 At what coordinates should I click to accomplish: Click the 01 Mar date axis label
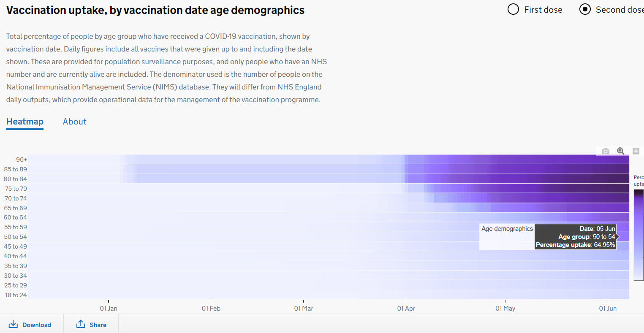[x=304, y=309]
